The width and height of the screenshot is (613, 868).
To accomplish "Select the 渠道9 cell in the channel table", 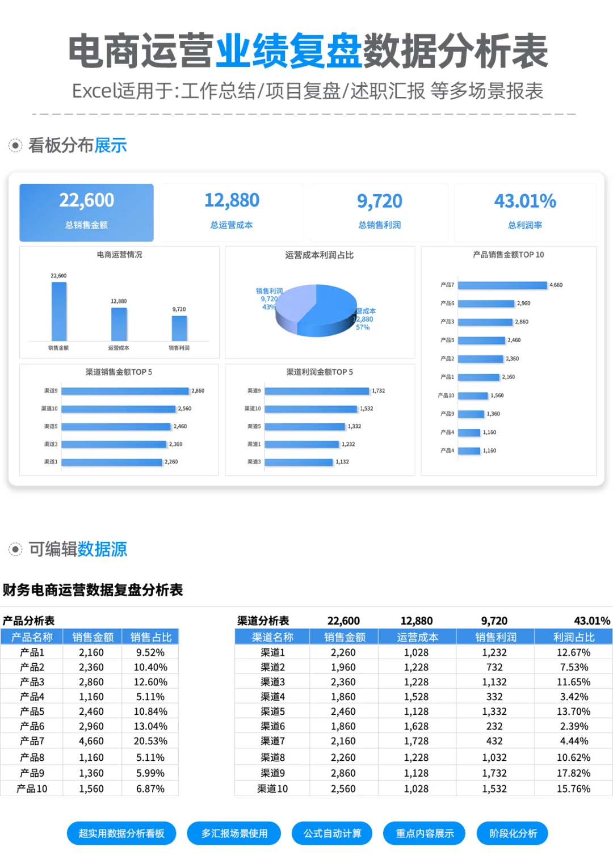I will [x=272, y=773].
